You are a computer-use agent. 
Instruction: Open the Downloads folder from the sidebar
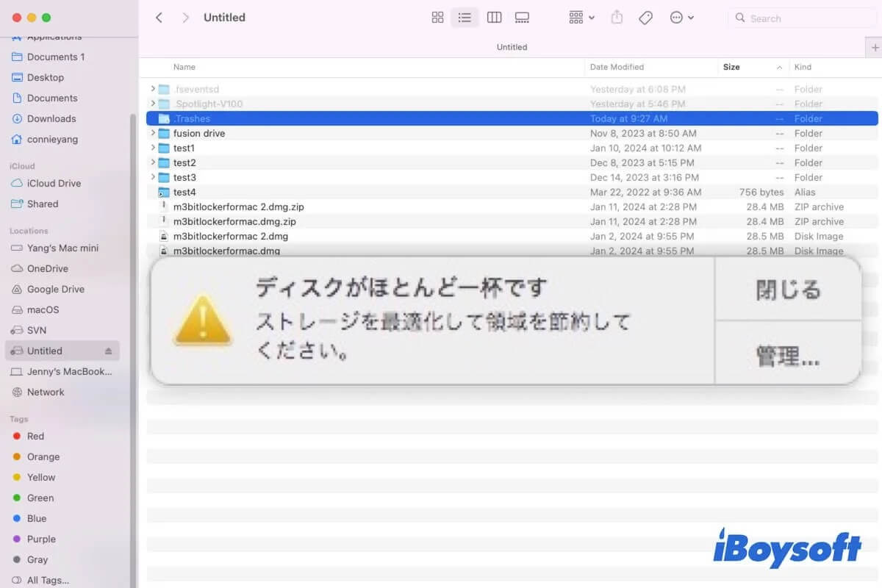pos(51,118)
